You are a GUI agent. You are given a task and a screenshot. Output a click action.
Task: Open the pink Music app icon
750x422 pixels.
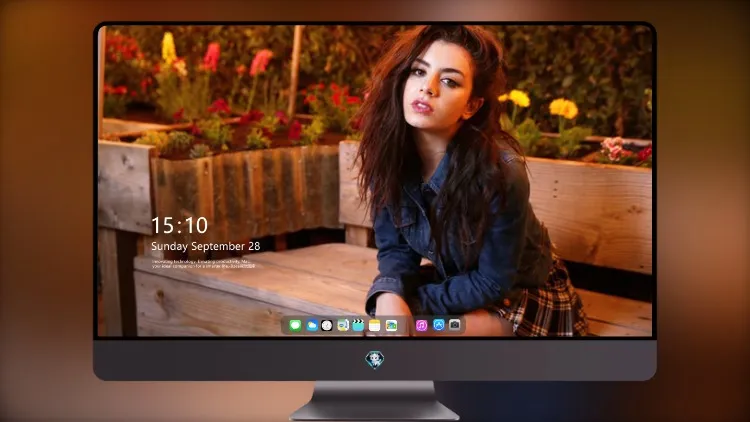point(421,325)
